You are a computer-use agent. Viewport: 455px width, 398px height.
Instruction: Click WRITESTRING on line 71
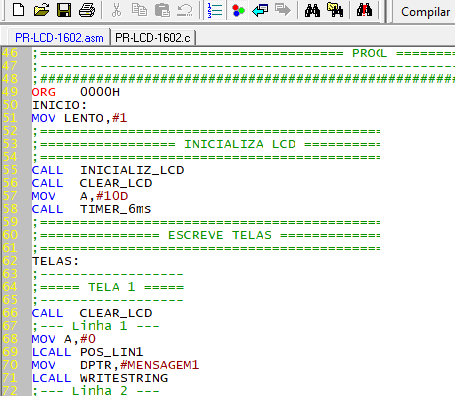[124, 378]
